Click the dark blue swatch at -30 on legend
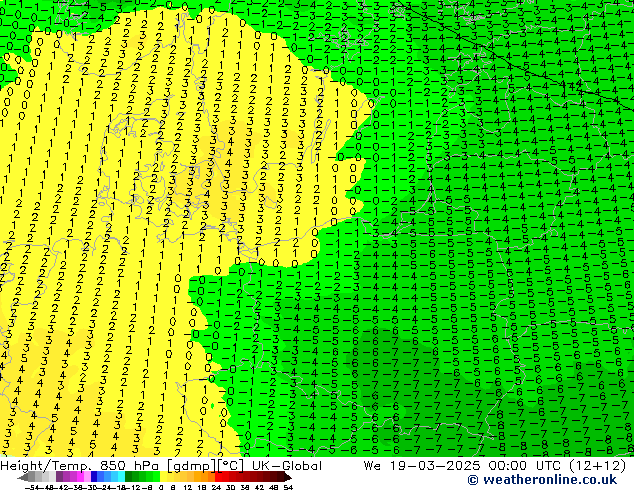This screenshot has height=490, width=634. 94,477
